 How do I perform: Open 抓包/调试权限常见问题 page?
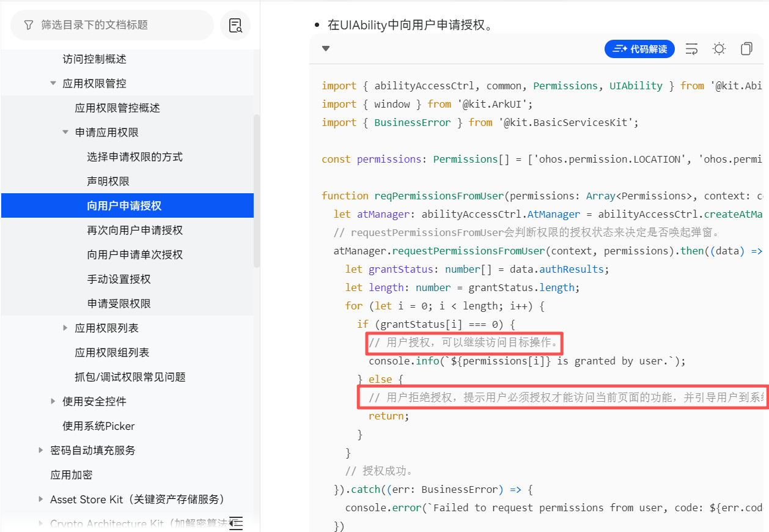[130, 377]
